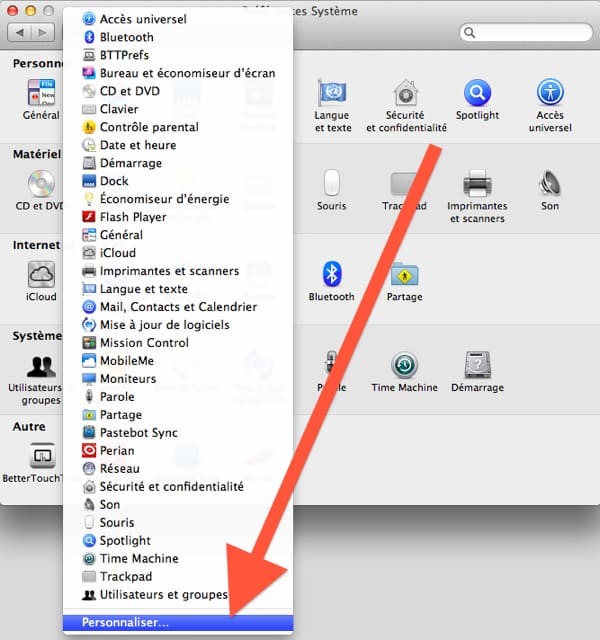Select Mise à jour de logiciels

pos(178,324)
